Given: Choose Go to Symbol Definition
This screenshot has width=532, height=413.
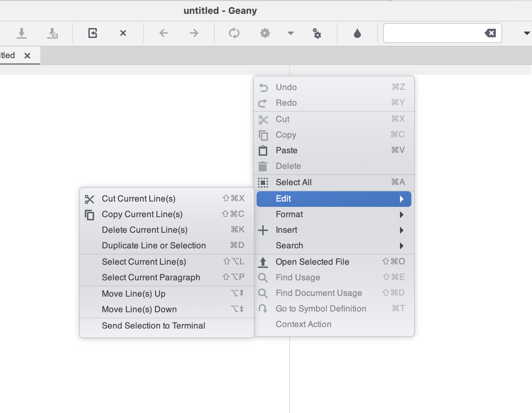Looking at the screenshot, I should tap(334, 309).
